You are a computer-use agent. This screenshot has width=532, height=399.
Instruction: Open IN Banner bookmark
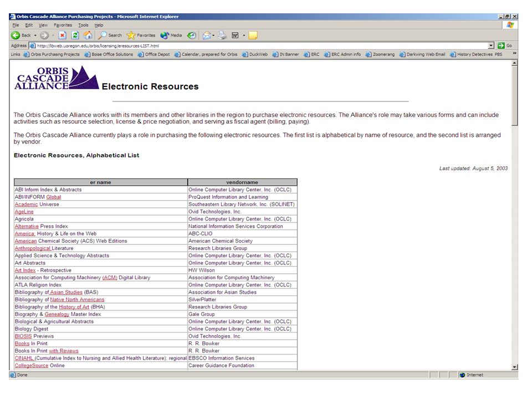click(286, 54)
